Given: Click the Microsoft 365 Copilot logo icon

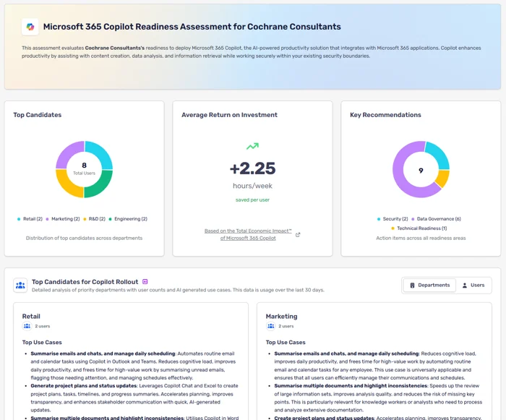Looking at the screenshot, I should (x=30, y=27).
